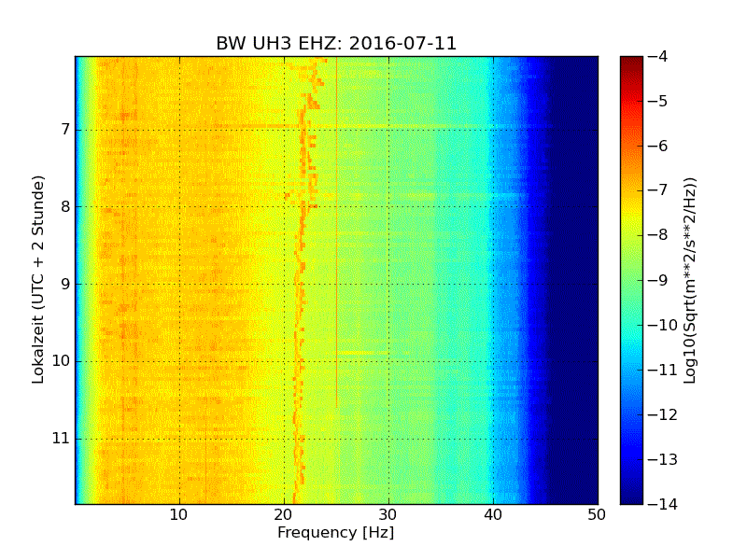
Task: Click y-axis tick label 8
Action: [65, 206]
